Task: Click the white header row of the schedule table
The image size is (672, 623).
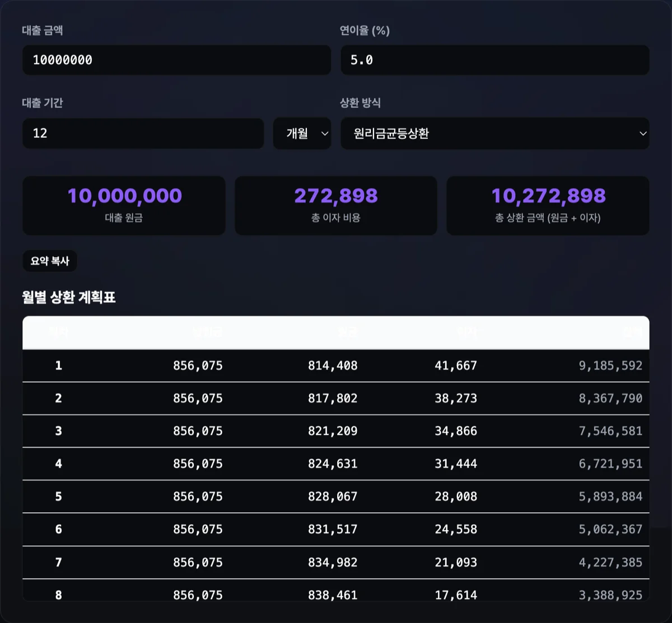Action: tap(336, 332)
